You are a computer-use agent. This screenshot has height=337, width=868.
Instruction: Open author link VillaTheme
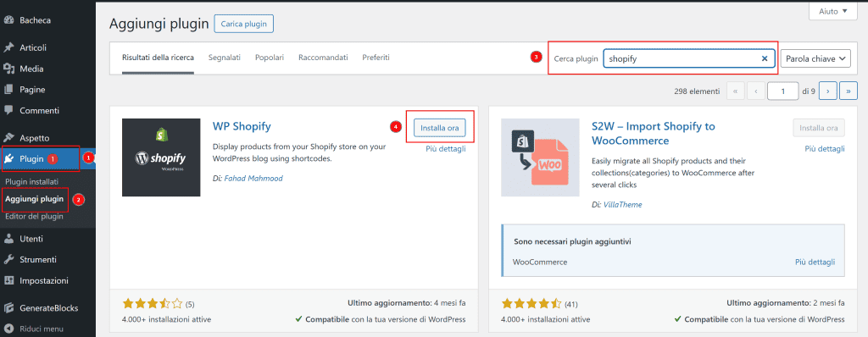click(623, 205)
